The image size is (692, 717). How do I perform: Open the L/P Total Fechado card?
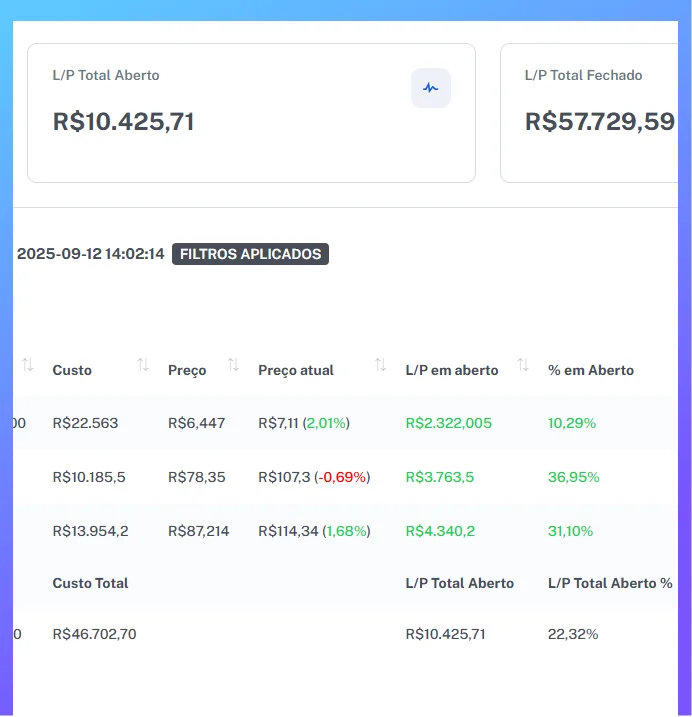coord(590,113)
